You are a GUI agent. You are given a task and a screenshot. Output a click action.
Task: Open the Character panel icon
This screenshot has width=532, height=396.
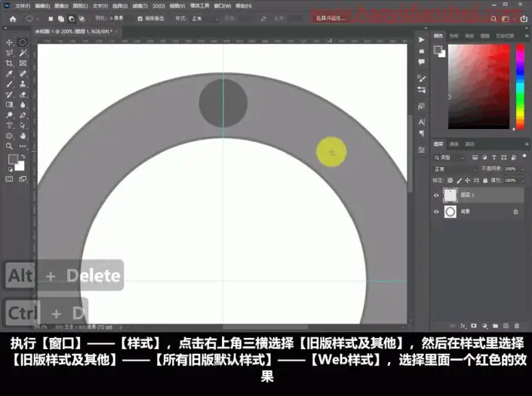coord(421,122)
